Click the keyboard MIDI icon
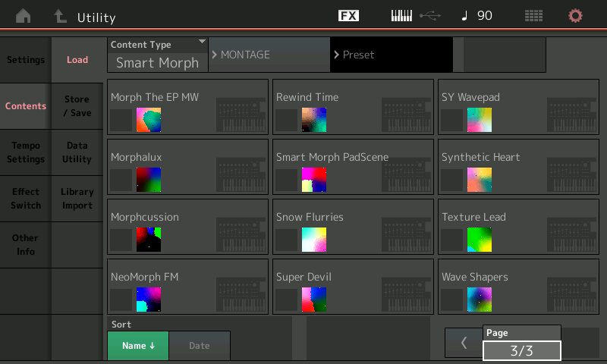Screen dimensions: 607x364 tap(401, 16)
